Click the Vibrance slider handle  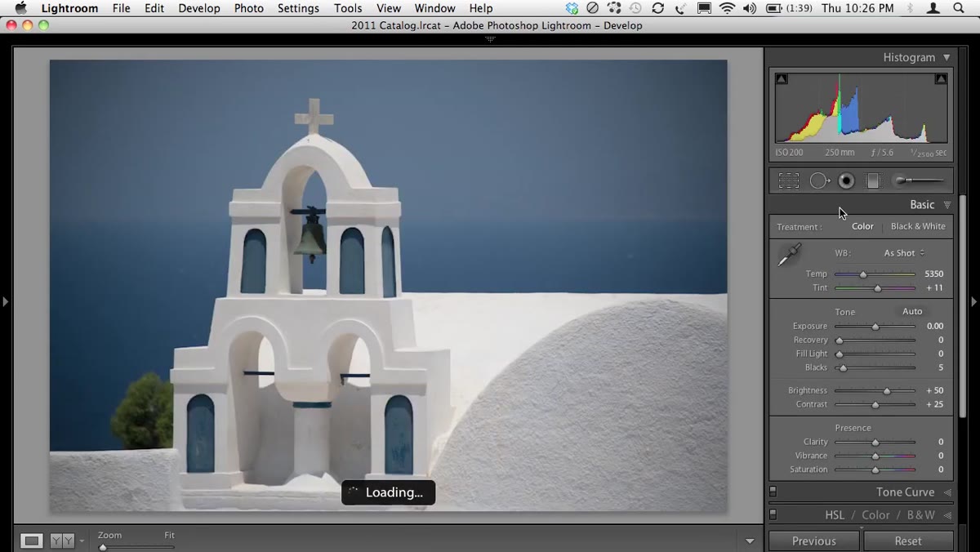[875, 456]
